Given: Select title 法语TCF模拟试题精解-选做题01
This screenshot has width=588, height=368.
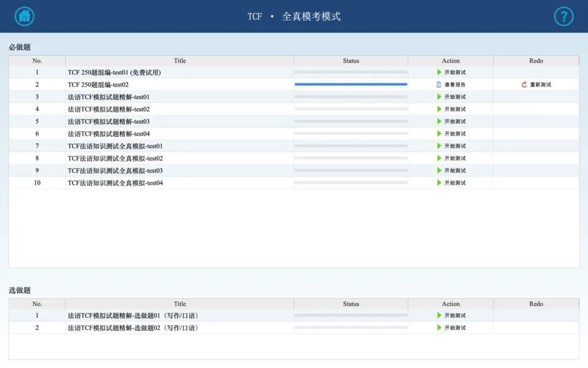Looking at the screenshot, I should pyautogui.click(x=134, y=316).
